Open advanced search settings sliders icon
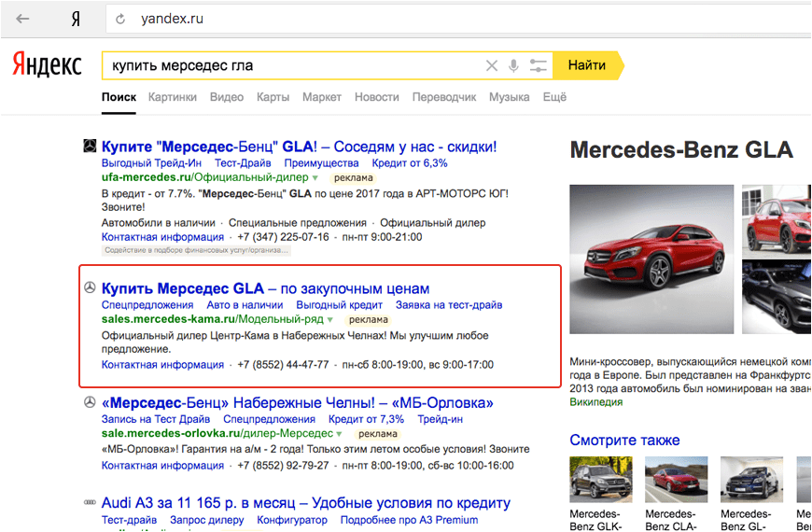 pyautogui.click(x=538, y=65)
